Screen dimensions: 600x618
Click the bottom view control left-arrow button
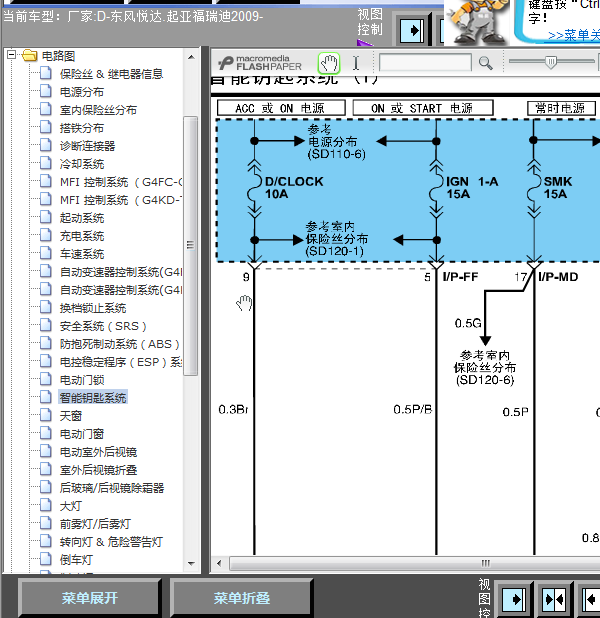pos(591,599)
